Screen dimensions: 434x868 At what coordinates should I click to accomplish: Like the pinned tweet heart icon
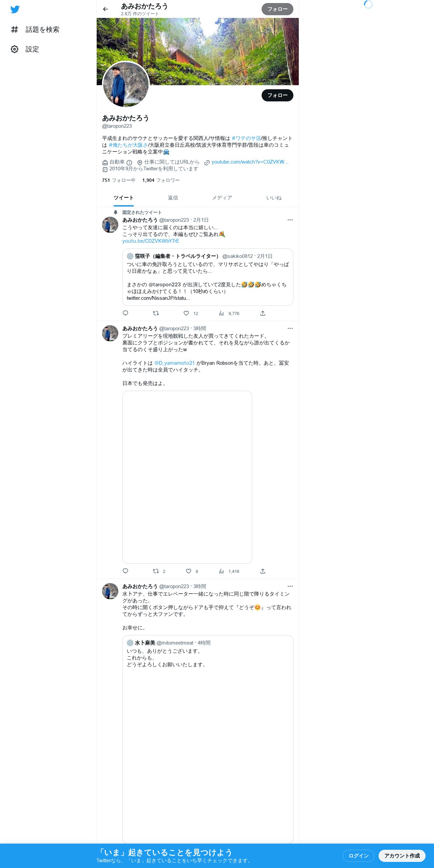point(186,313)
